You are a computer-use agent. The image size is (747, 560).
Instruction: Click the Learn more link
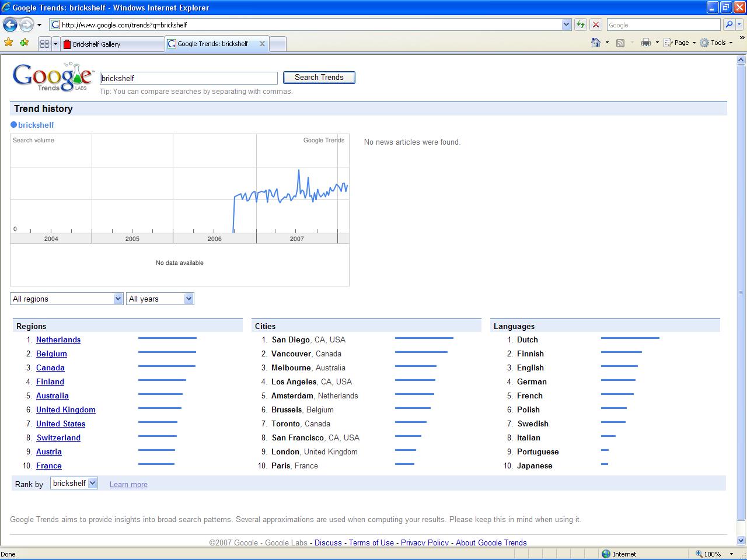coord(128,484)
